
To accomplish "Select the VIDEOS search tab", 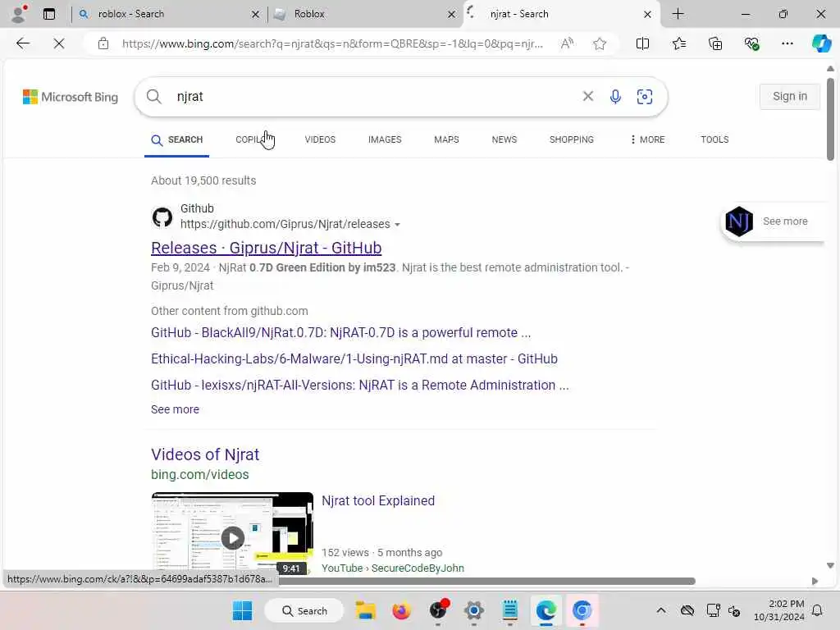I will (x=320, y=139).
